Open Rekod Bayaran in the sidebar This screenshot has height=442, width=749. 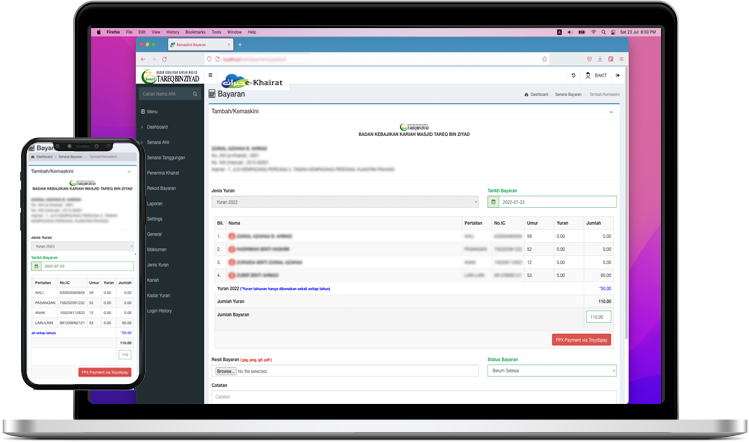tap(161, 188)
